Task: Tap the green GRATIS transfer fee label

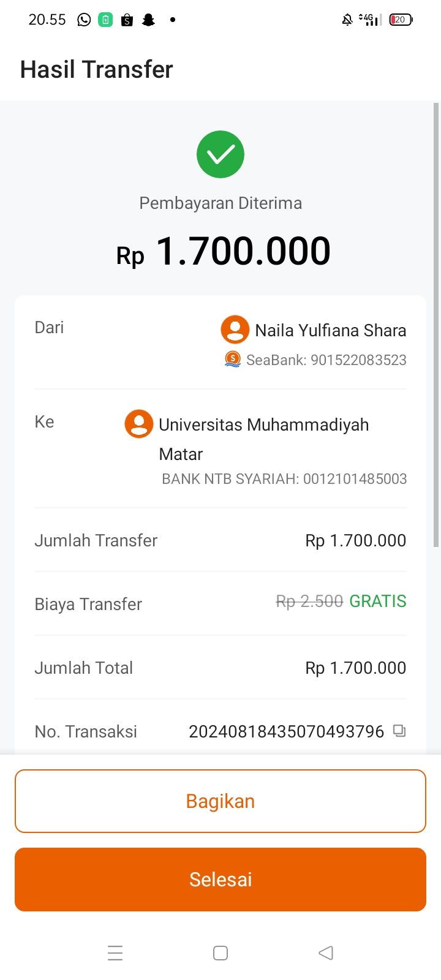Action: 378,601
